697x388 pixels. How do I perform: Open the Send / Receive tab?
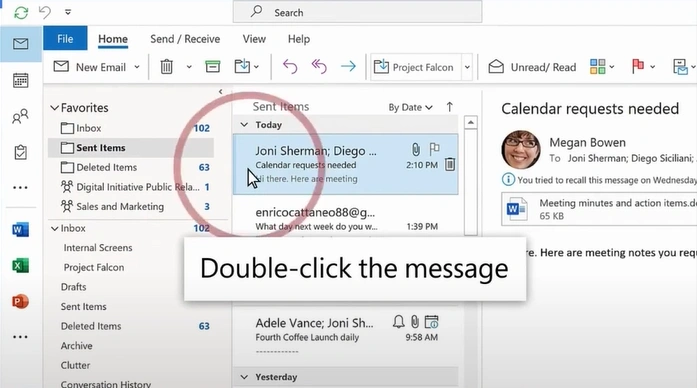(x=185, y=39)
